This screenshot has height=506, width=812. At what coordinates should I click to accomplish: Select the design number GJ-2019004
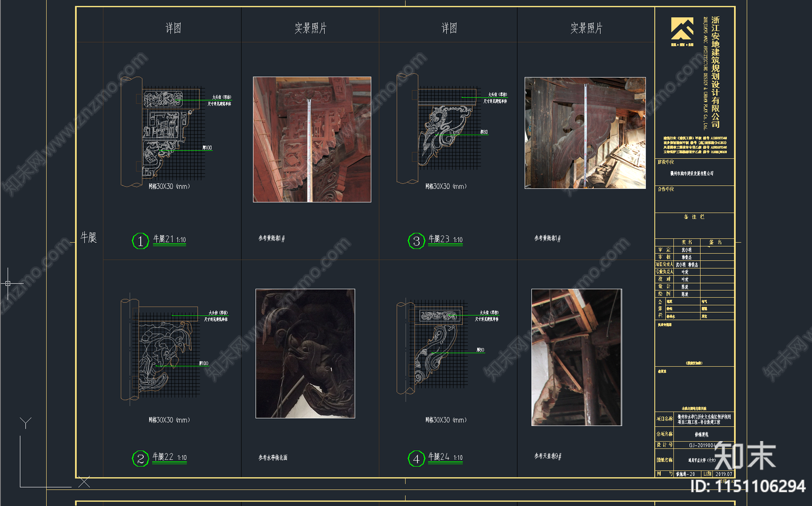click(x=702, y=445)
